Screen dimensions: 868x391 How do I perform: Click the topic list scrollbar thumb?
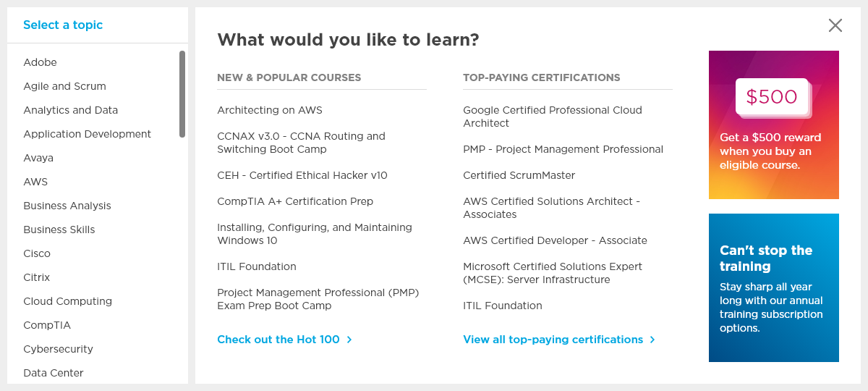point(182,94)
